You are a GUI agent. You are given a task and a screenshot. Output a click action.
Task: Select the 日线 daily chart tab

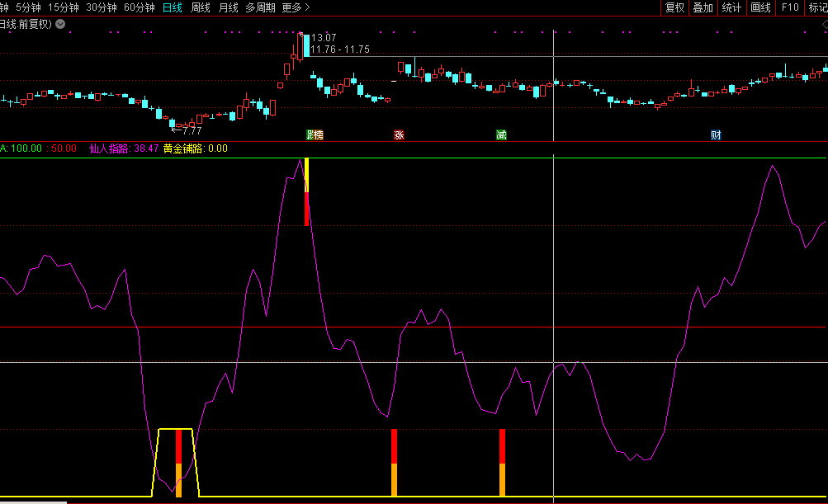point(173,7)
